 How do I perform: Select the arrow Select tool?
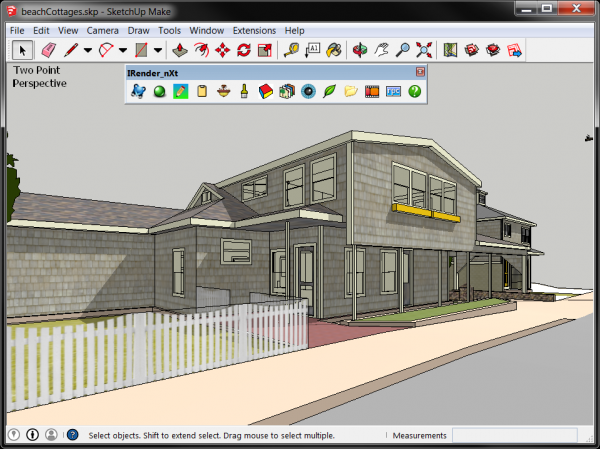pyautogui.click(x=20, y=49)
